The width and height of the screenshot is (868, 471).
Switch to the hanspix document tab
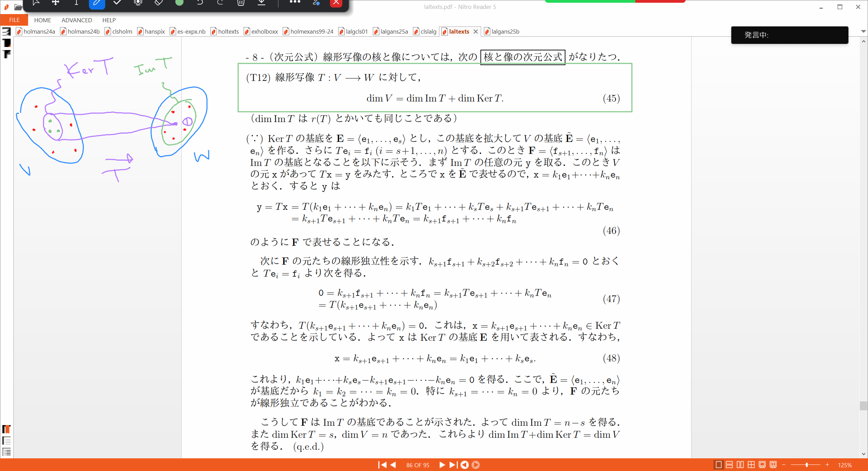tap(151, 32)
